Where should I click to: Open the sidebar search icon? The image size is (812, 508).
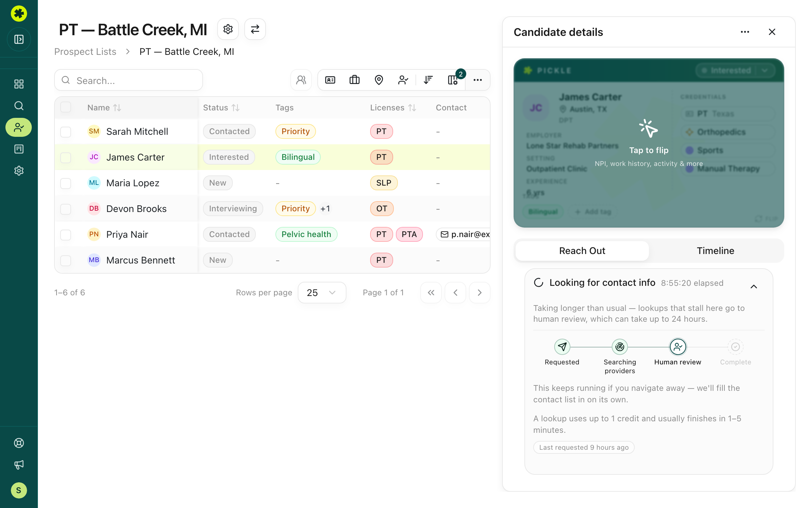[x=19, y=106]
